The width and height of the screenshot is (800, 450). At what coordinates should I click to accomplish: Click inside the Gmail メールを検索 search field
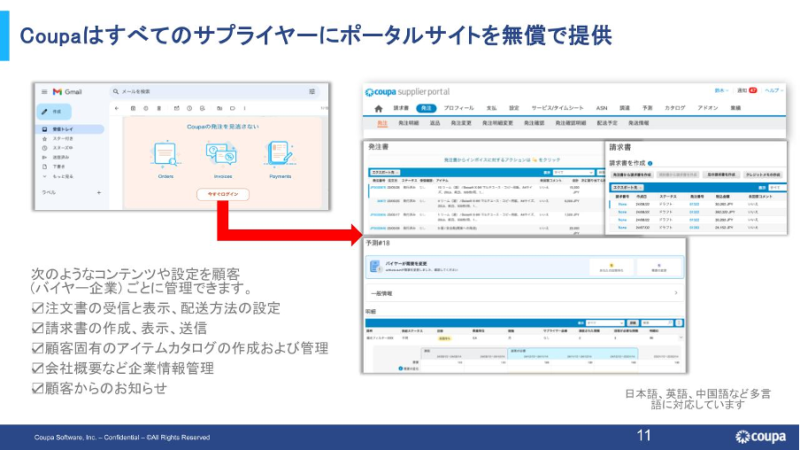tap(213, 92)
